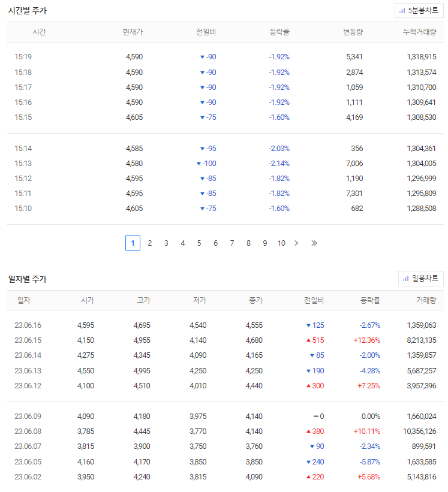Viewport: 448px width, 492px height.
Task: Select the 23.06.07 date cell
Action: tap(28, 446)
